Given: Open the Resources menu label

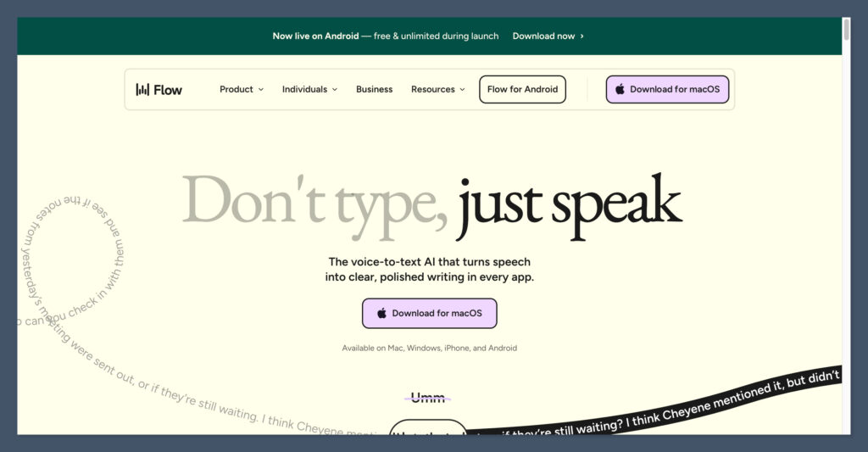Looking at the screenshot, I should pyautogui.click(x=433, y=89).
